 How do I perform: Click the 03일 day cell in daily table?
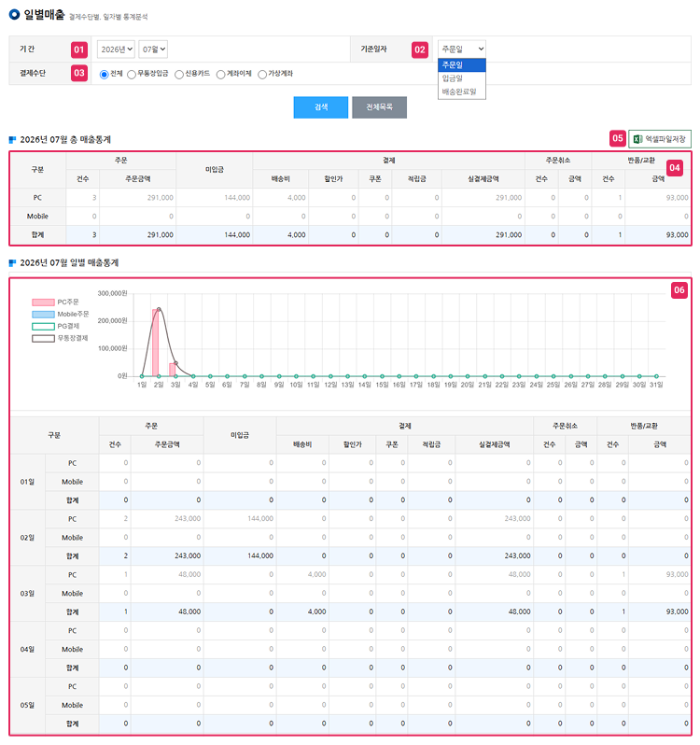27,594
